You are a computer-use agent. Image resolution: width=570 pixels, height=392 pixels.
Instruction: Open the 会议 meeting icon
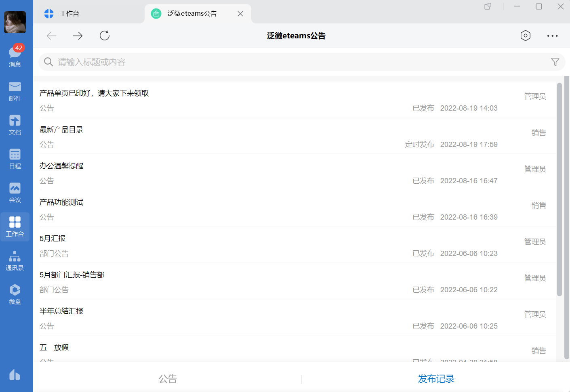[x=15, y=193]
